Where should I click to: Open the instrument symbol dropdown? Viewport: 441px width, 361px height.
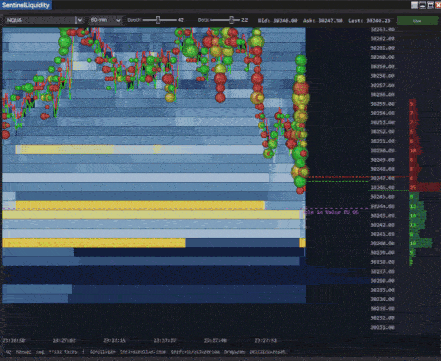44,20
